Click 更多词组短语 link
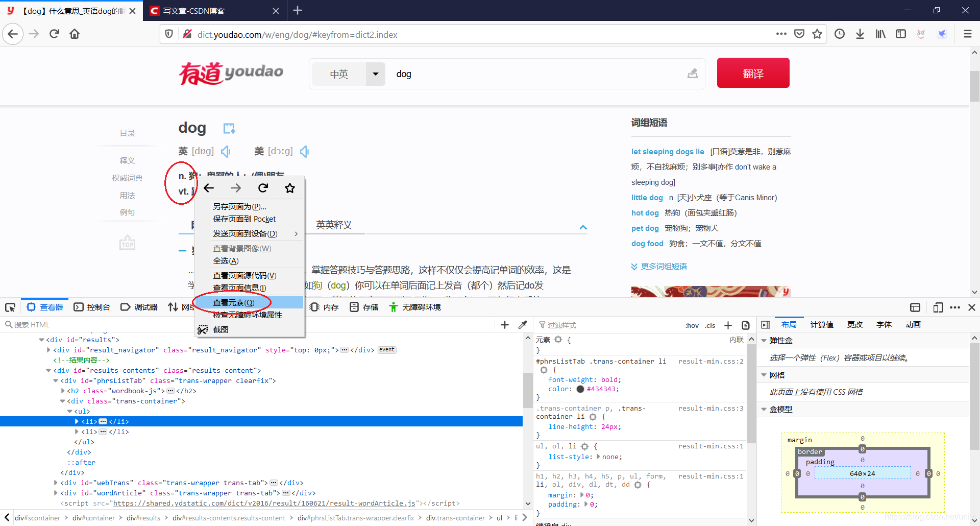Image resolution: width=980 pixels, height=526 pixels. (x=664, y=267)
